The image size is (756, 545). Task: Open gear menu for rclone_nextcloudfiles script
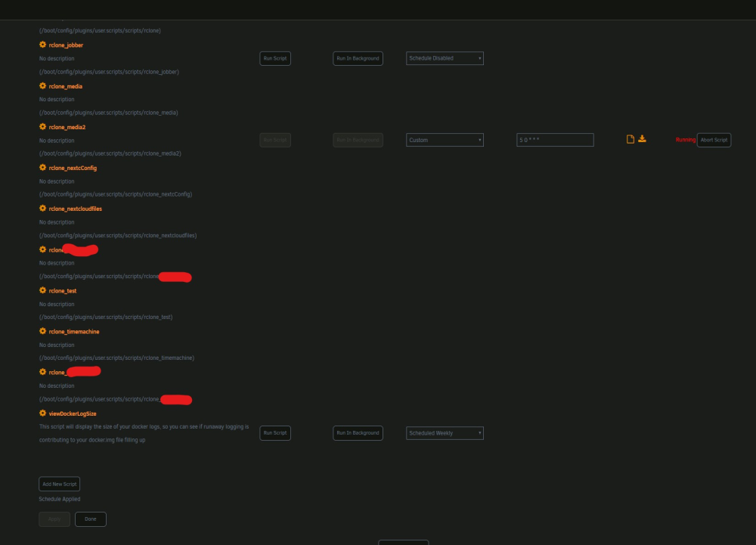pos(42,208)
